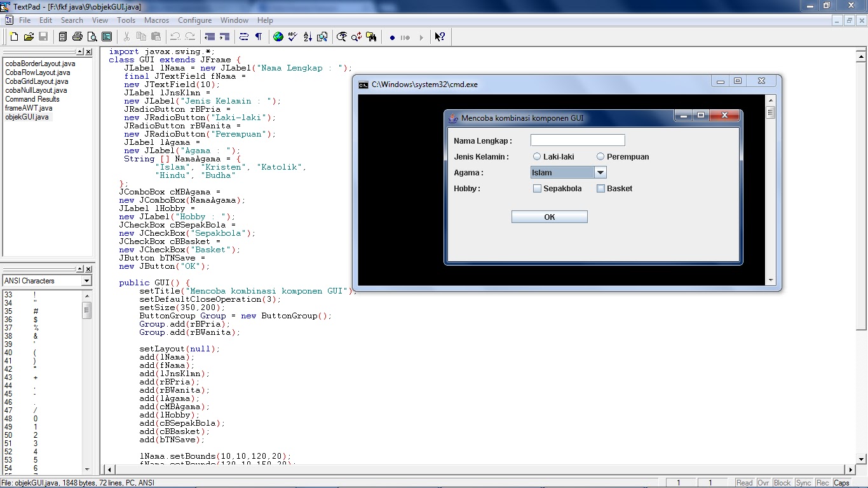Image resolution: width=868 pixels, height=488 pixels.
Task: Open Print Preview from toolbar
Action: tap(92, 37)
